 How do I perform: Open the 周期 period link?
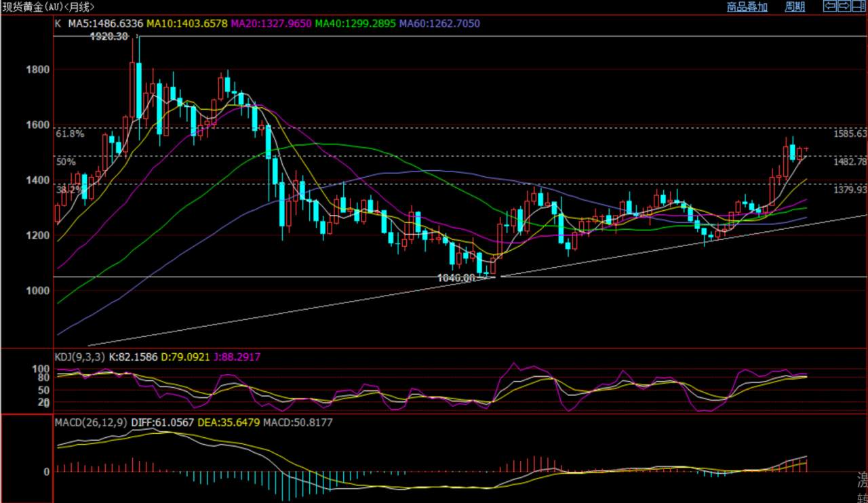[795, 7]
